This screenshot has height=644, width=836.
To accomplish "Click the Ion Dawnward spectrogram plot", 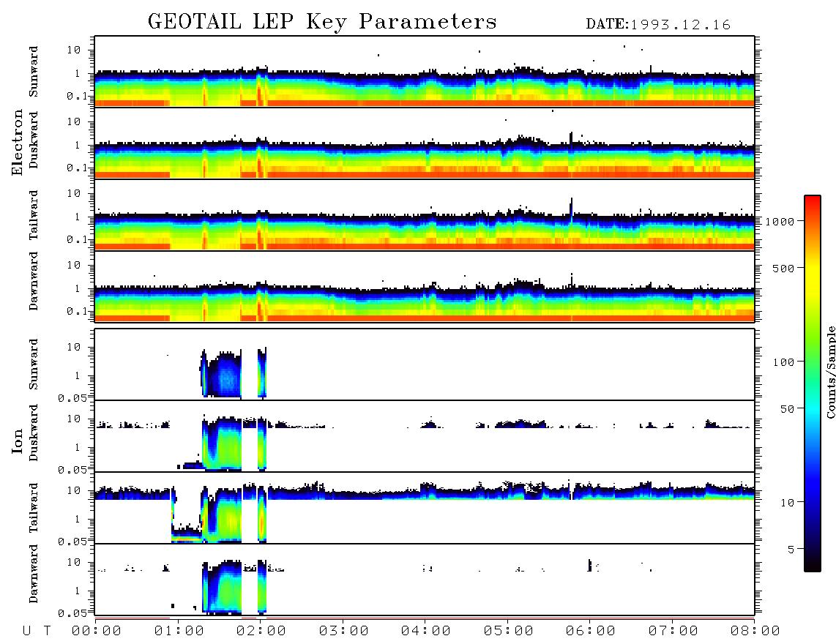I will (x=425, y=580).
